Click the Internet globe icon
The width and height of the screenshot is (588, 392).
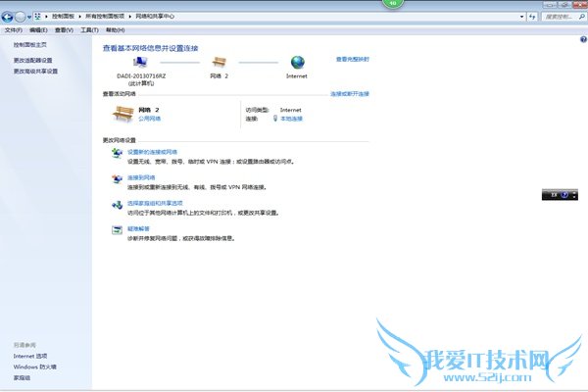pos(297,63)
